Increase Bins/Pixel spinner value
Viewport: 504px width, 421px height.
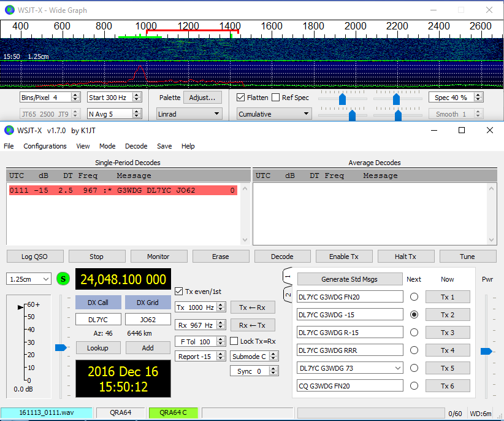(75, 95)
